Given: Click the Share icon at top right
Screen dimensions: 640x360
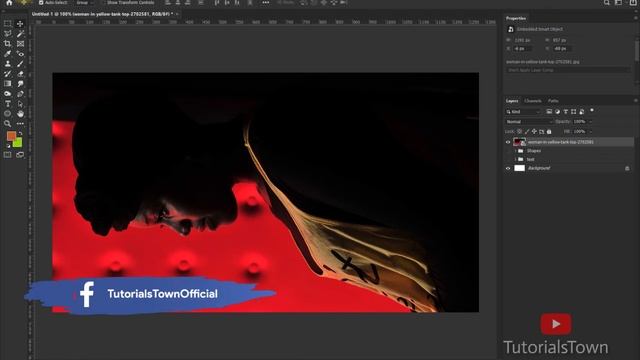Looking at the screenshot, I should coord(633,2).
